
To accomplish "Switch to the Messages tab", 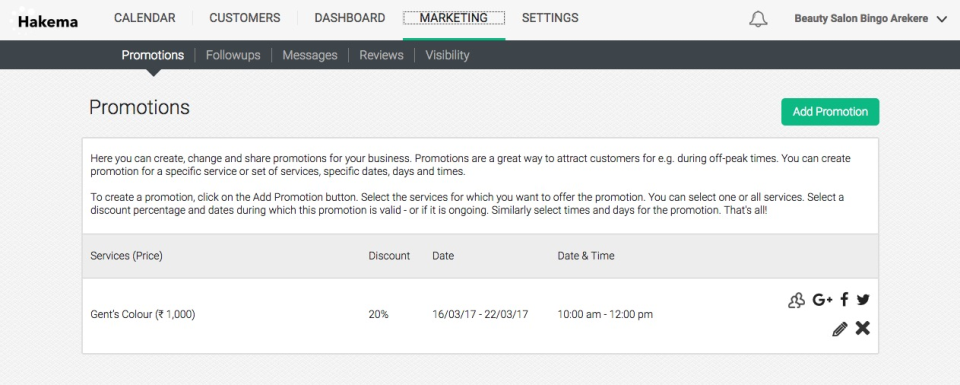I will coord(310,55).
